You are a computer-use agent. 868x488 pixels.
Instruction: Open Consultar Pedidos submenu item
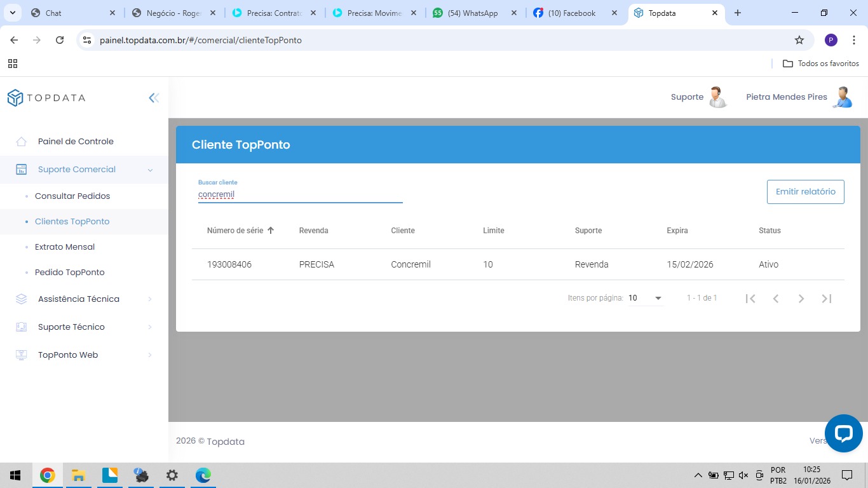tap(72, 196)
